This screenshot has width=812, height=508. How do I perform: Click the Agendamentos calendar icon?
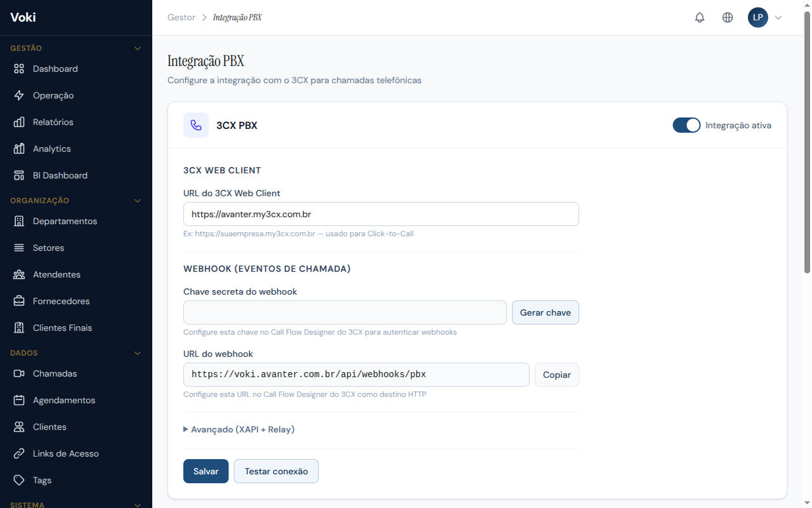coord(19,400)
